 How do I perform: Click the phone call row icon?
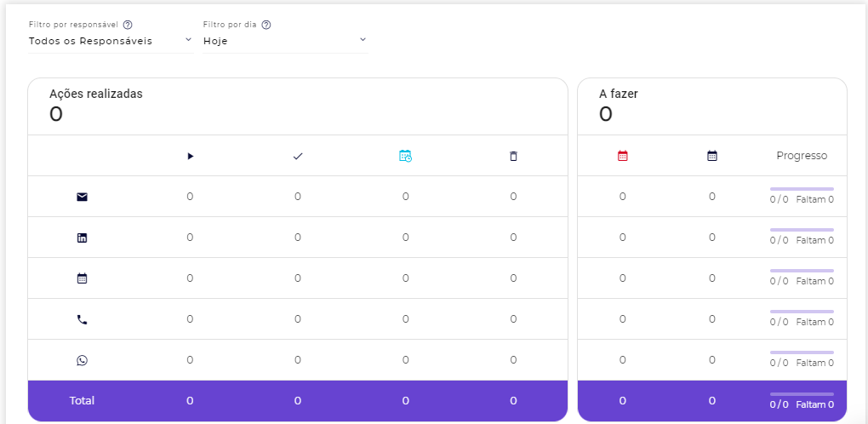point(82,319)
